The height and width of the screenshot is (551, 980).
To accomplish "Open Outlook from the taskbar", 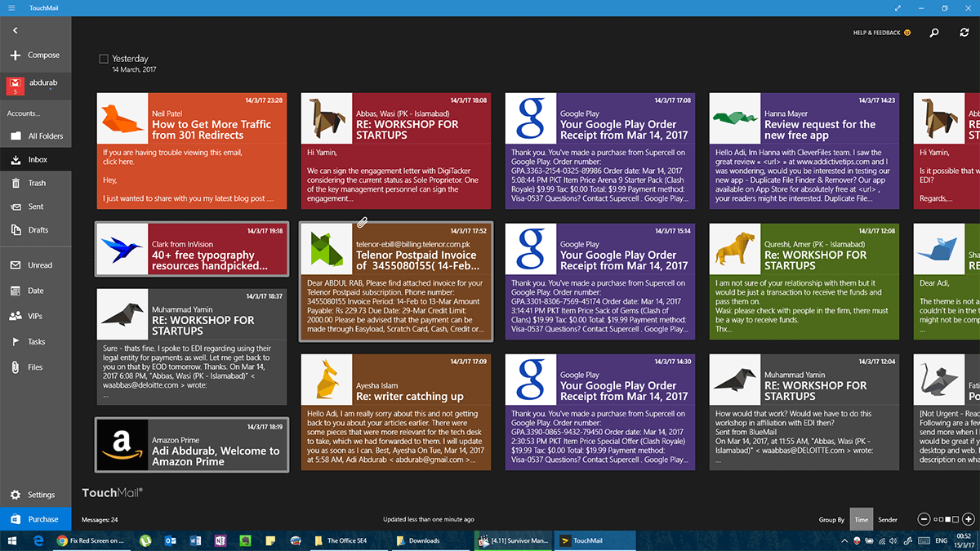I will [x=171, y=540].
